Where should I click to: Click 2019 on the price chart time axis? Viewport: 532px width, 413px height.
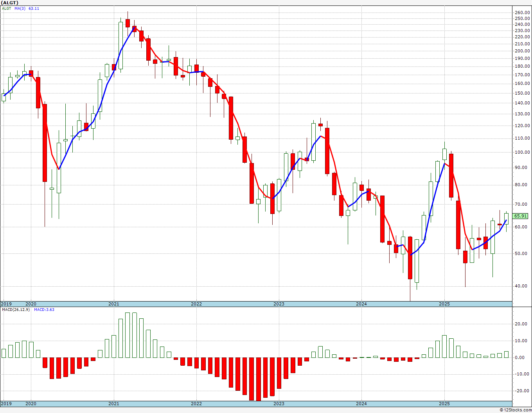(6, 304)
